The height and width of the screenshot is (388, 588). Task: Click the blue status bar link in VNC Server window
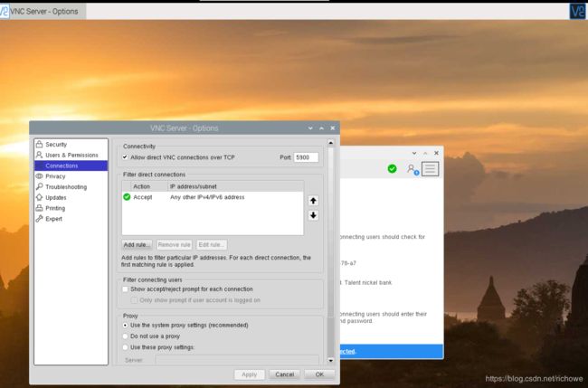tap(347, 352)
